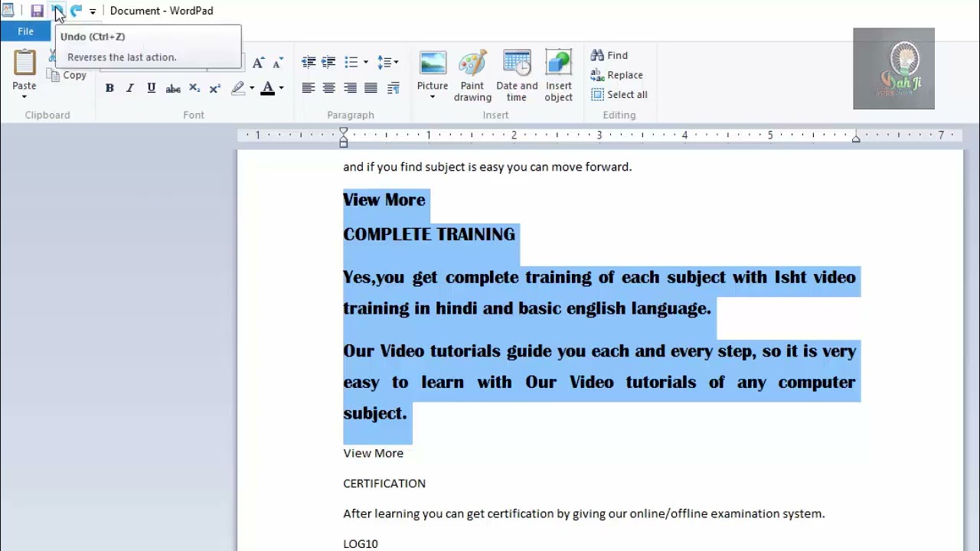980x551 pixels.
Task: Click the 'After learning you can get certification' line
Action: point(583,514)
